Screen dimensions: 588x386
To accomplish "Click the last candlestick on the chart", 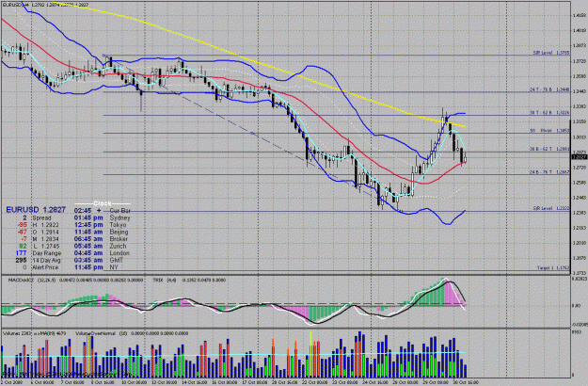I will [x=465, y=158].
